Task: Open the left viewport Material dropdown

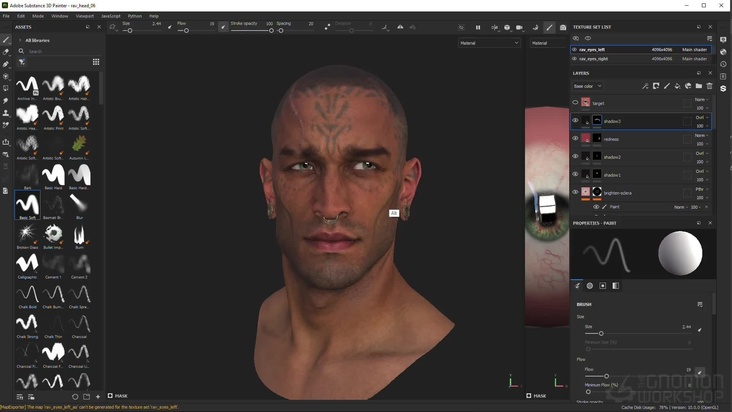Action: [489, 43]
